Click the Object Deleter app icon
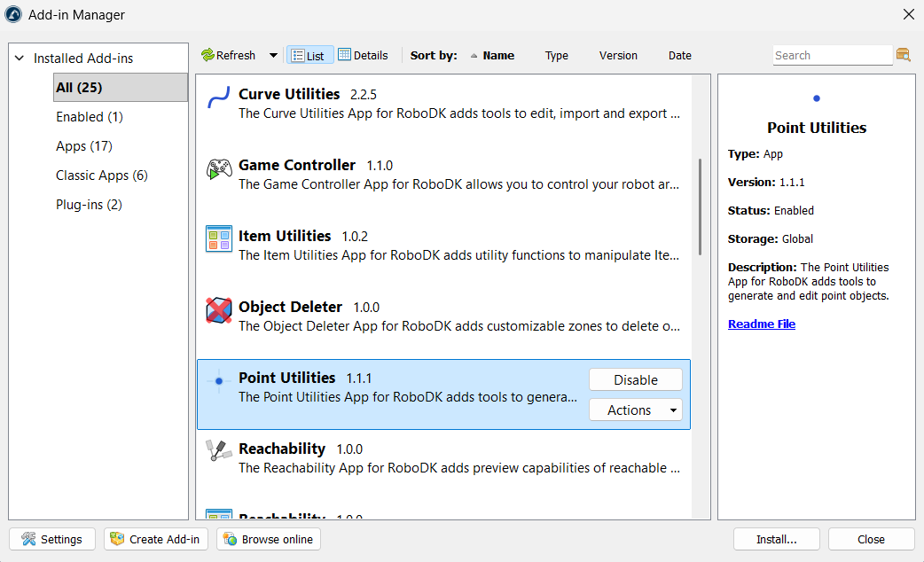The width and height of the screenshot is (924, 562). pyautogui.click(x=219, y=310)
